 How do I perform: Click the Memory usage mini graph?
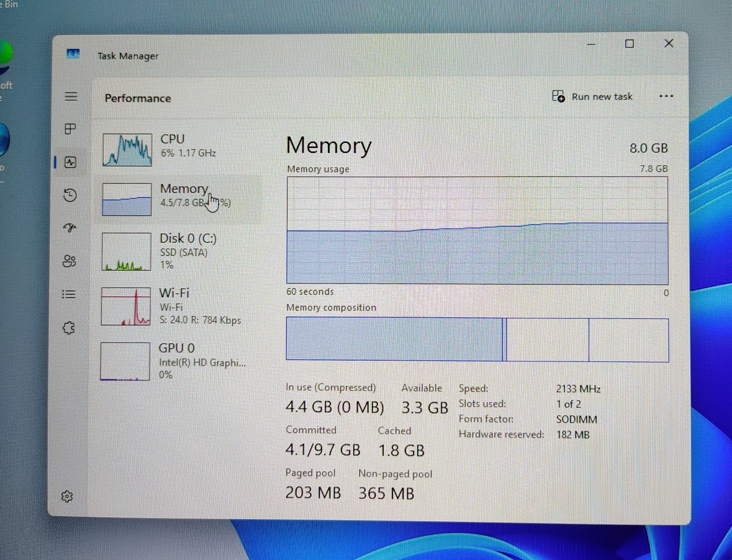(127, 199)
